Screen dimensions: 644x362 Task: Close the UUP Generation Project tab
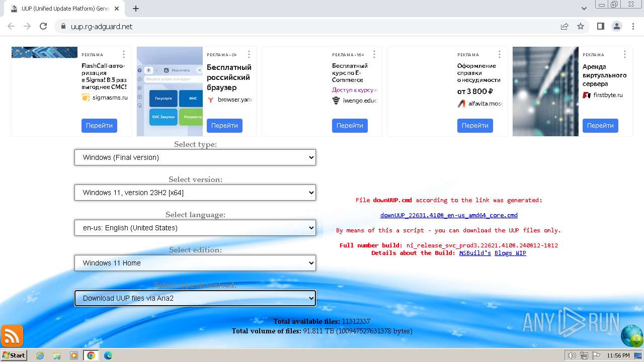coord(117,9)
